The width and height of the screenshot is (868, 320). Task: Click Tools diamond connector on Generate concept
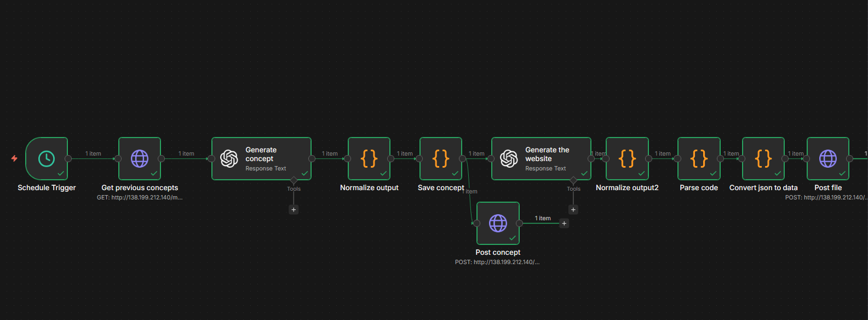click(294, 180)
